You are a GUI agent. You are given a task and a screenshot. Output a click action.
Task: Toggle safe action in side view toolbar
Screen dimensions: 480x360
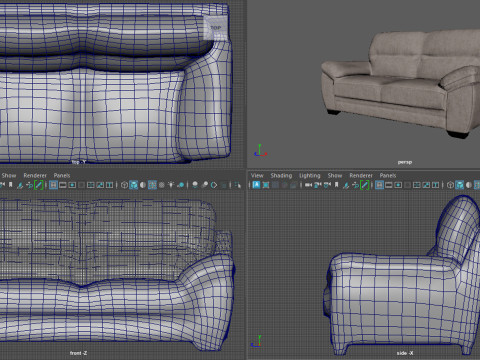(426, 185)
